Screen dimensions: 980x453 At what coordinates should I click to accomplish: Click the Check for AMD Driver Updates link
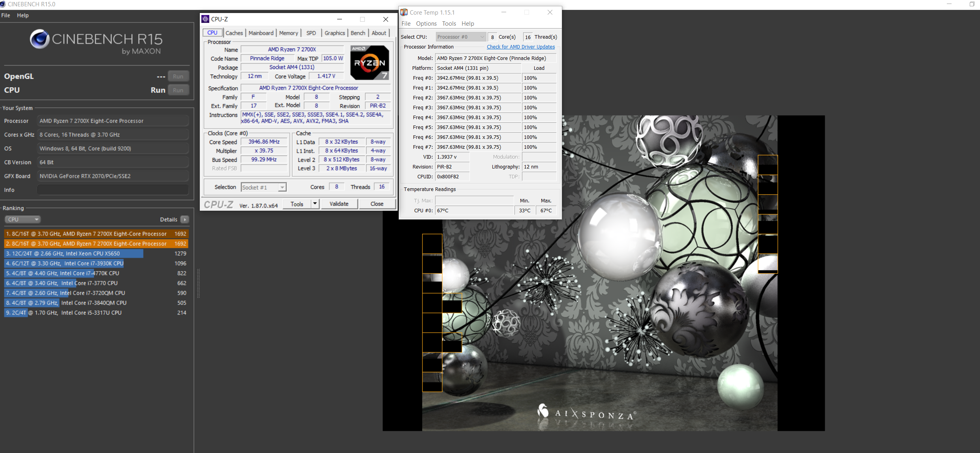click(x=520, y=47)
